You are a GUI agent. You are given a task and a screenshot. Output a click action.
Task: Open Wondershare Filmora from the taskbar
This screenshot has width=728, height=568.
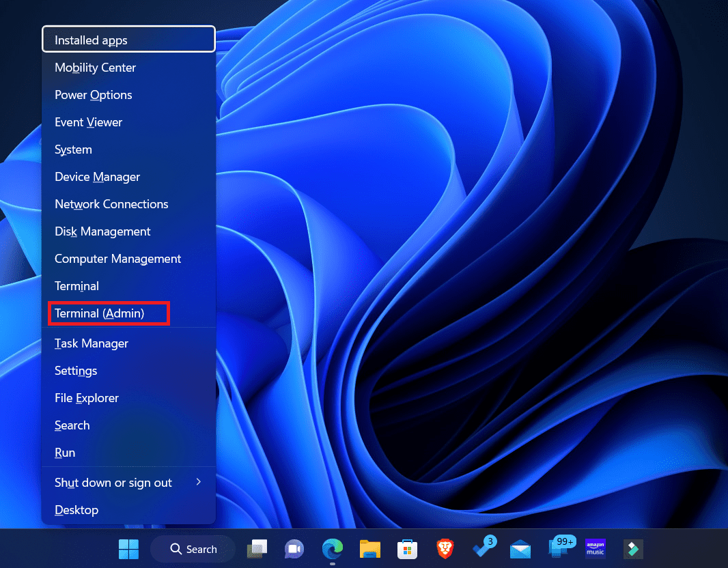point(632,549)
